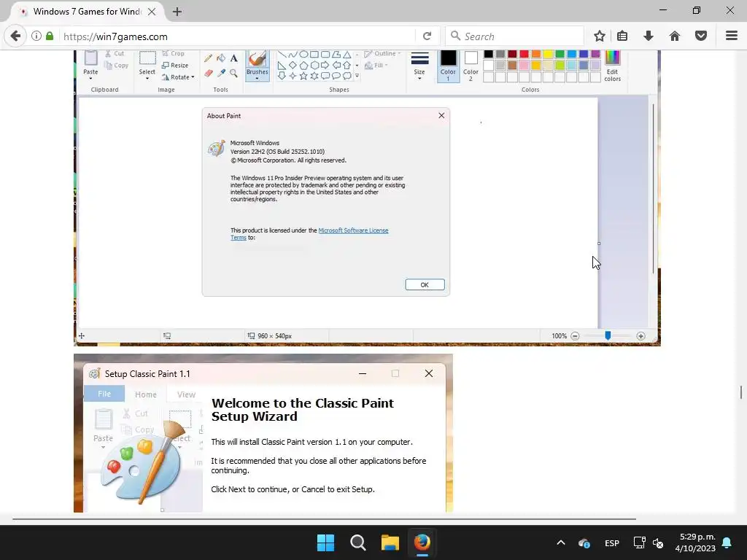Go to Firefox home page
This screenshot has width=747, height=560.
675,36
